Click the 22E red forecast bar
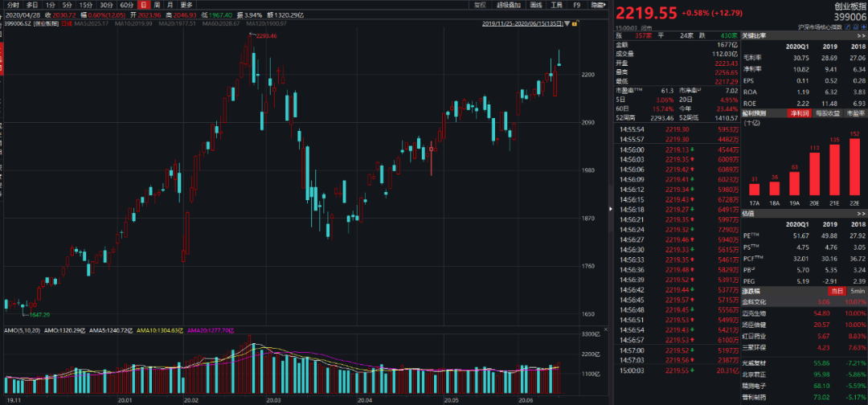 pos(855,168)
